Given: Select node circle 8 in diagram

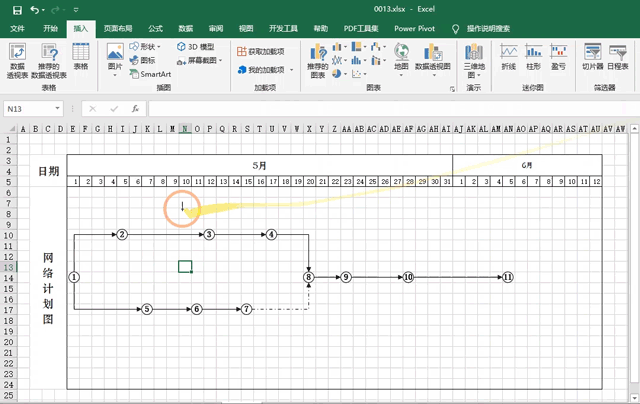Looking at the screenshot, I should [x=309, y=277].
